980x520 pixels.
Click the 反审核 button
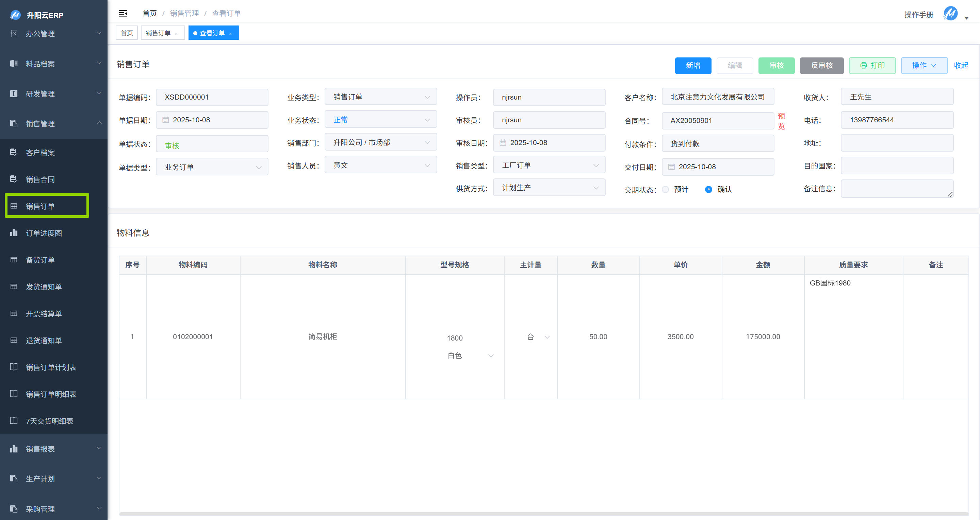point(821,65)
